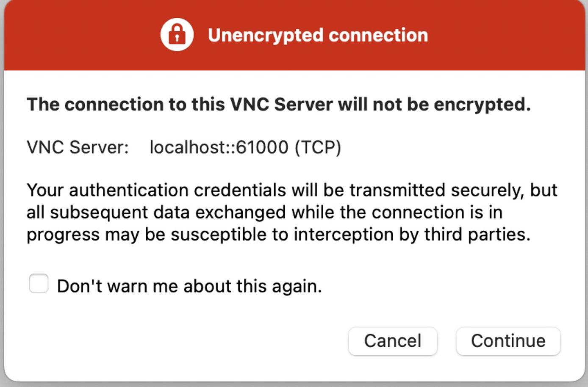Viewport: 588px width, 387px height.
Task: Click the paragraph about credential transmission
Action: coord(292,212)
